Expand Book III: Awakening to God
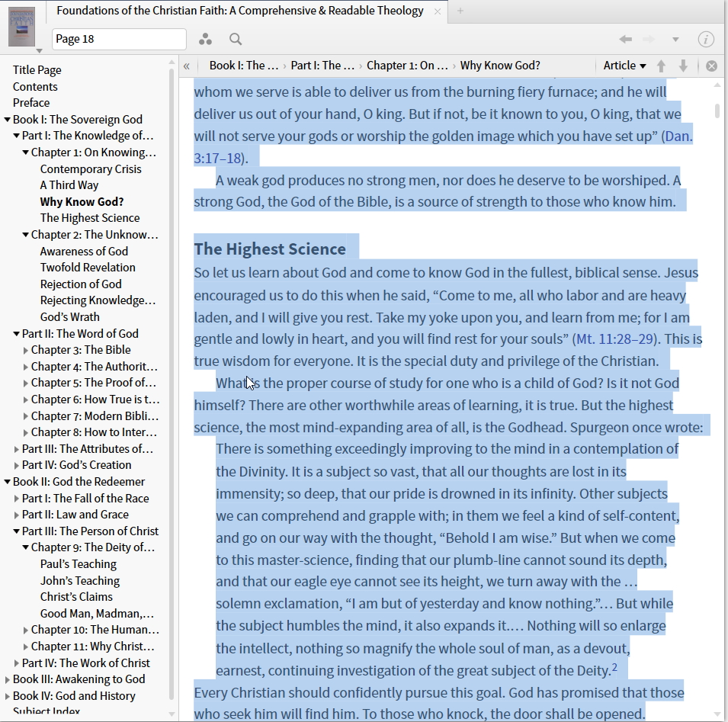 7,680
